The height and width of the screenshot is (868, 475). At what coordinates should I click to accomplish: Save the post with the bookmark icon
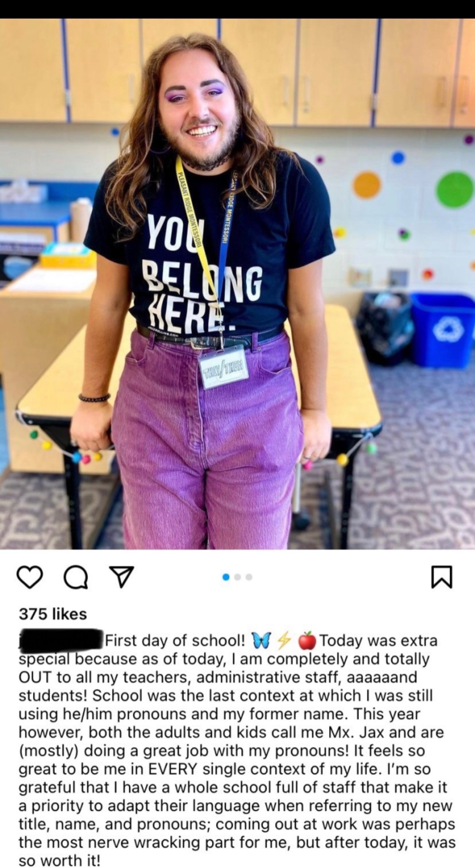click(442, 577)
